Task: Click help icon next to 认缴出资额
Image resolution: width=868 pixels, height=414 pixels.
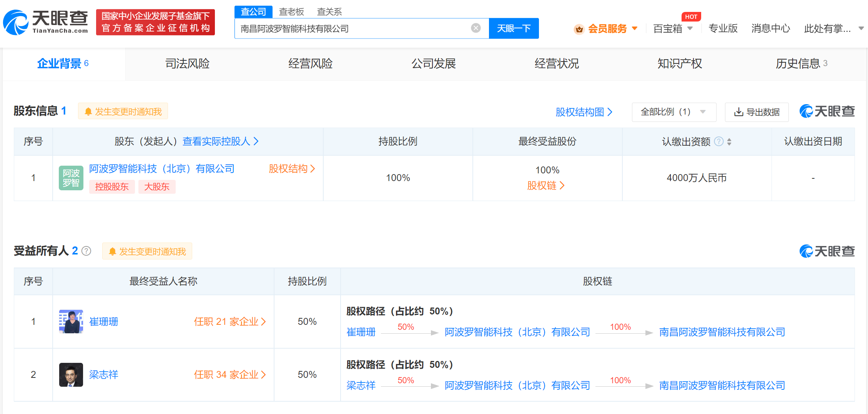Action: pos(718,141)
